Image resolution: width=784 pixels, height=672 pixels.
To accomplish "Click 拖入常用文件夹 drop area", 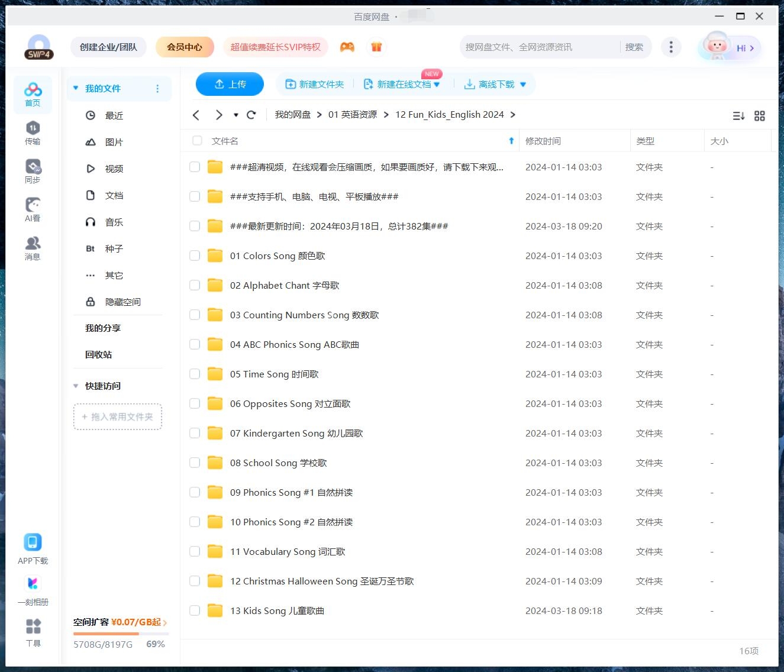I will pos(118,416).
